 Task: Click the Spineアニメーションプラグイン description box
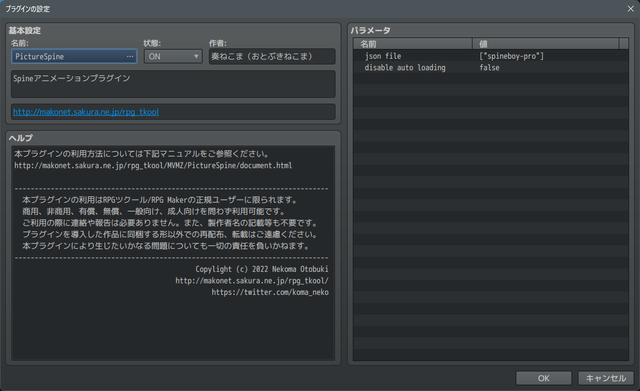click(173, 84)
